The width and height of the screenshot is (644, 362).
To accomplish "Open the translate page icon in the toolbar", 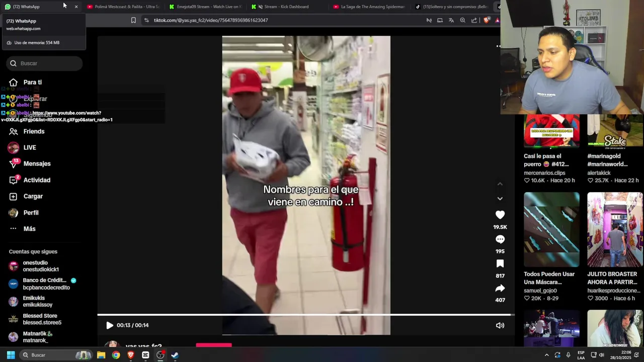I will [451, 20].
